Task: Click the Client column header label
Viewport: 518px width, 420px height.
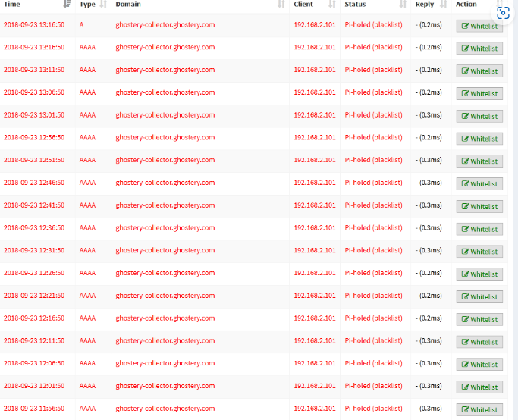Action: [303, 4]
